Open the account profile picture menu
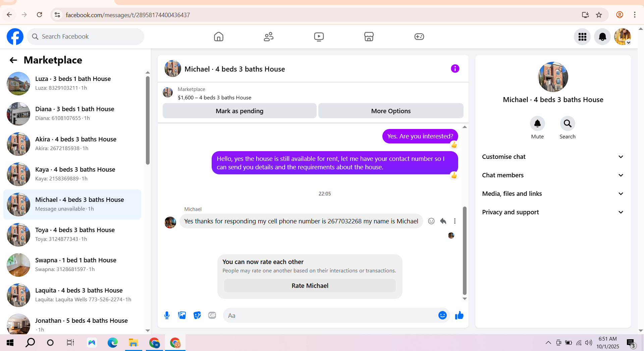The height and width of the screenshot is (351, 644). pos(623,37)
